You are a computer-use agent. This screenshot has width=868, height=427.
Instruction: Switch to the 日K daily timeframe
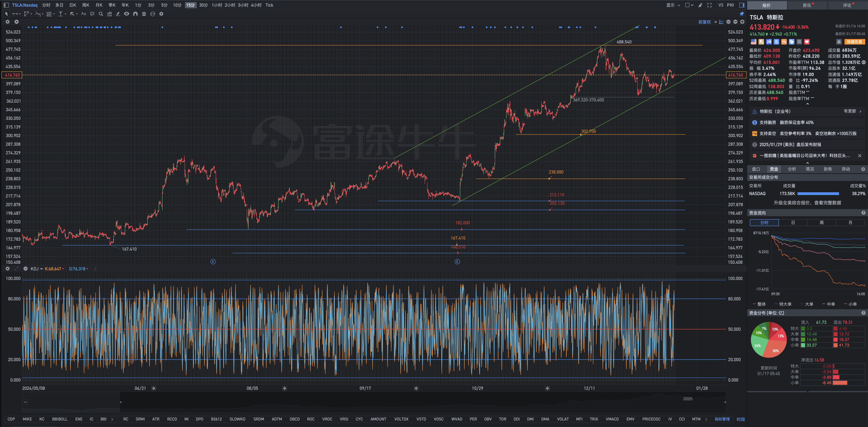pos(72,5)
